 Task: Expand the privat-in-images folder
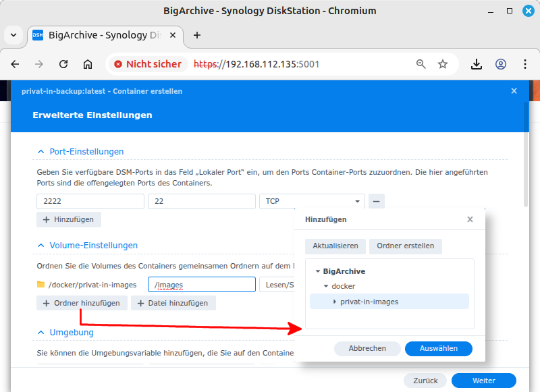tap(335, 302)
